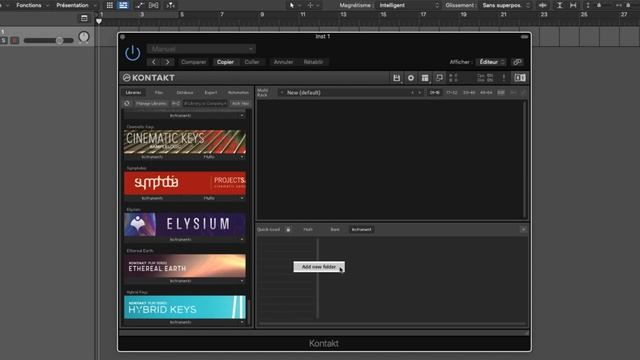Select Multi Rack page 17-32
The image size is (640, 360).
451,93
